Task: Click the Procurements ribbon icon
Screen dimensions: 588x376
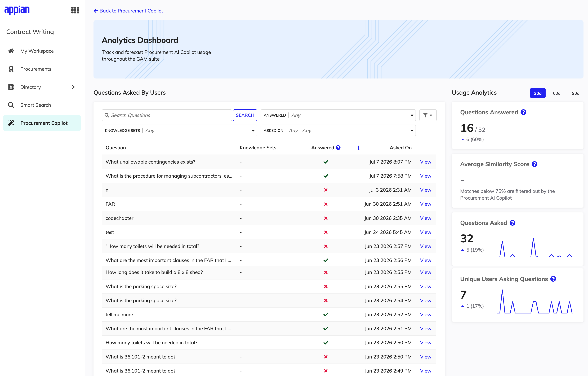Action: point(11,69)
